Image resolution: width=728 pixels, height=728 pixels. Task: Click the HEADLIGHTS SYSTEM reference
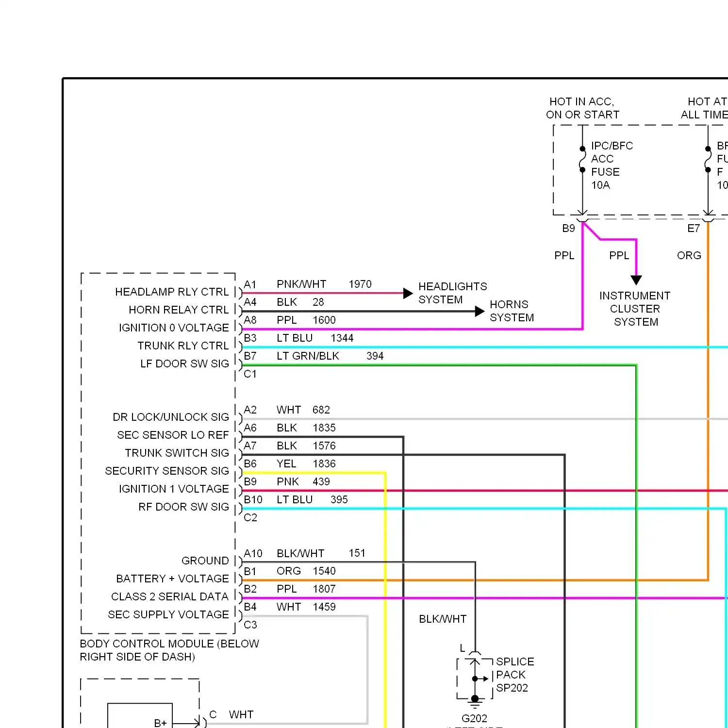click(x=452, y=293)
